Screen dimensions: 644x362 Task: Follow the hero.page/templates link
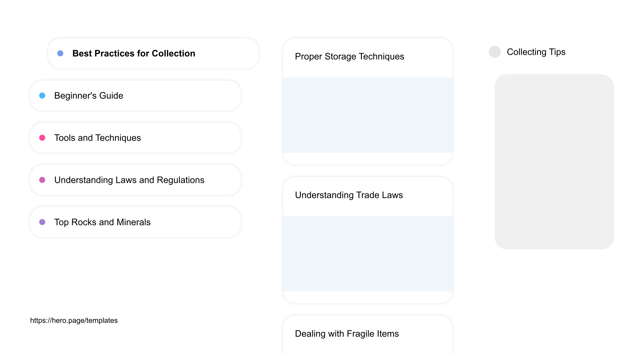pos(74,320)
